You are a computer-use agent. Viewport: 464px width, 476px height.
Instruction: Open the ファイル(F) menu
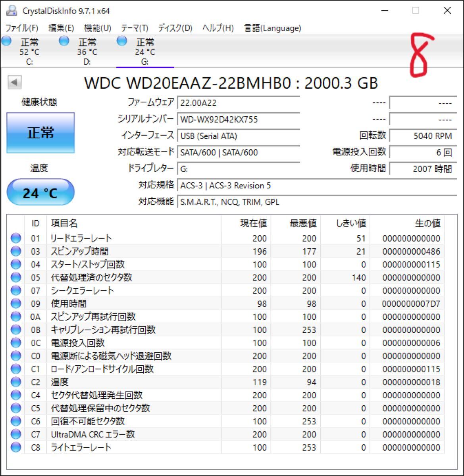tap(22, 28)
